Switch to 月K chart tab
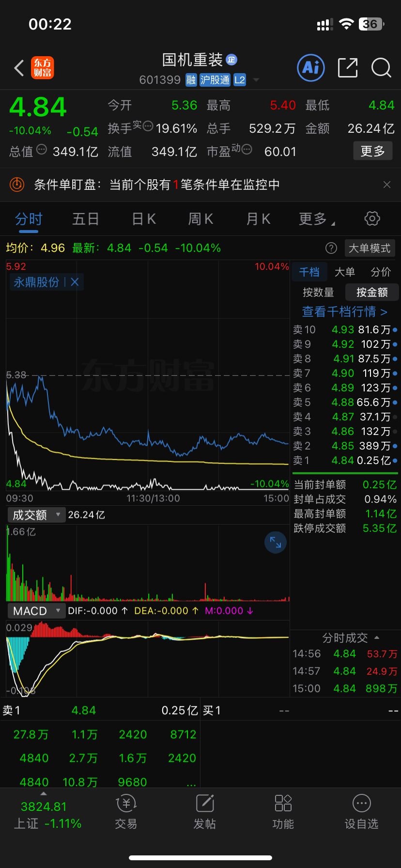Viewport: 401px width, 868px height. tap(258, 219)
